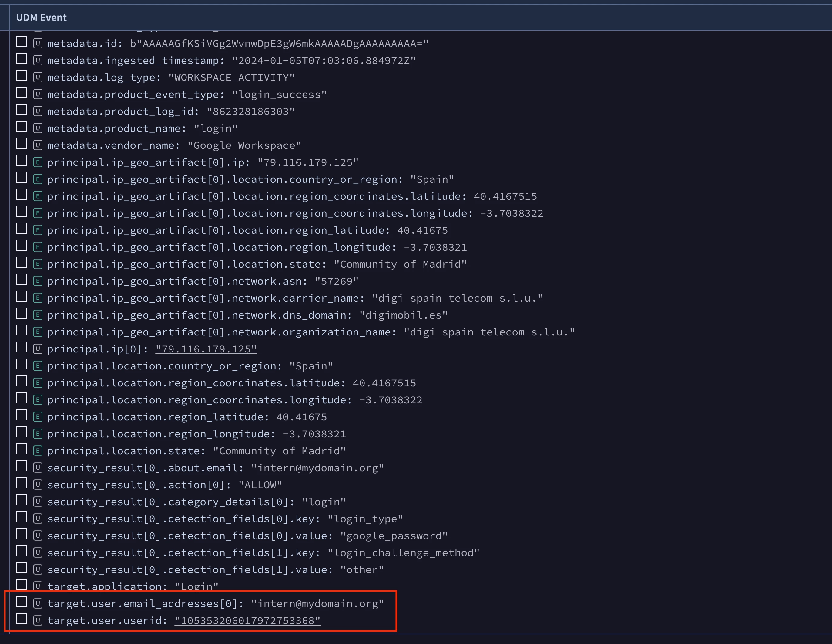Image resolution: width=832 pixels, height=644 pixels.
Task: Click E icon for ip_geo_artifact region_coordinates.longitude
Action: (x=38, y=213)
